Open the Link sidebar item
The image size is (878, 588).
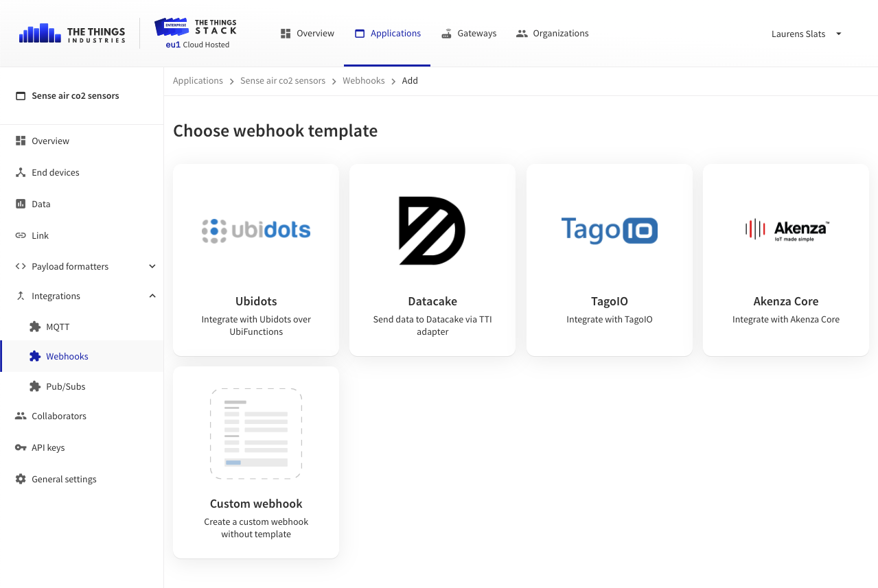tap(82, 235)
